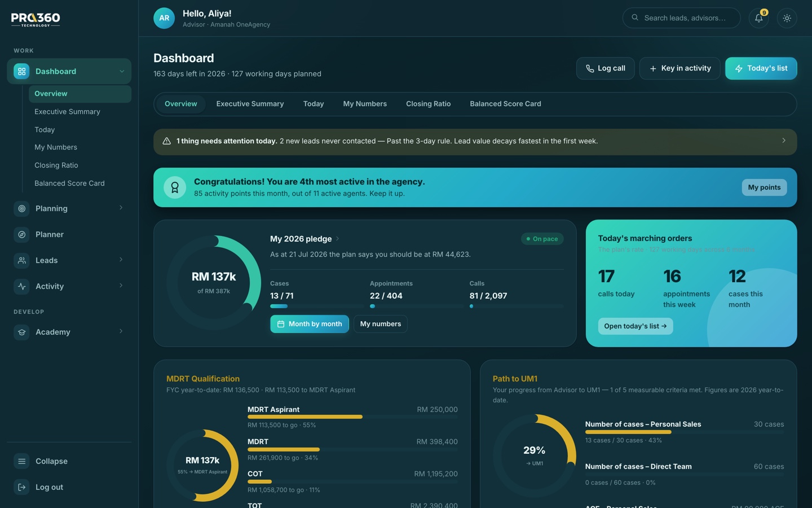Viewport: 812px width, 508px height.
Task: Select Today in the sidebar submenu
Action: (x=80, y=130)
